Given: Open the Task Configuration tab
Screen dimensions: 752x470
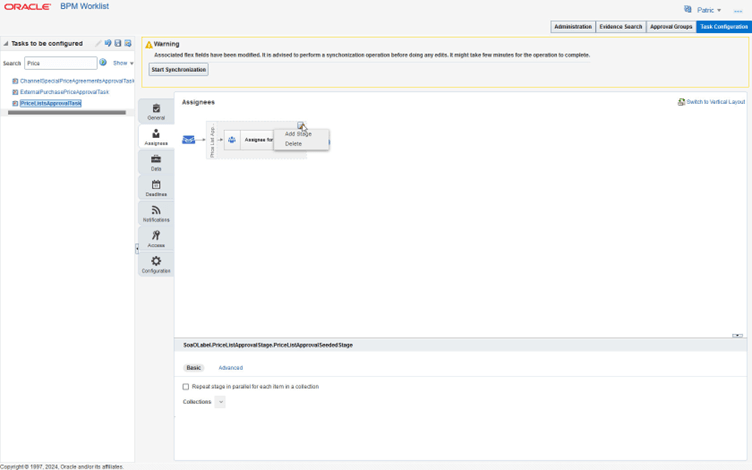Looking at the screenshot, I should (x=724, y=27).
